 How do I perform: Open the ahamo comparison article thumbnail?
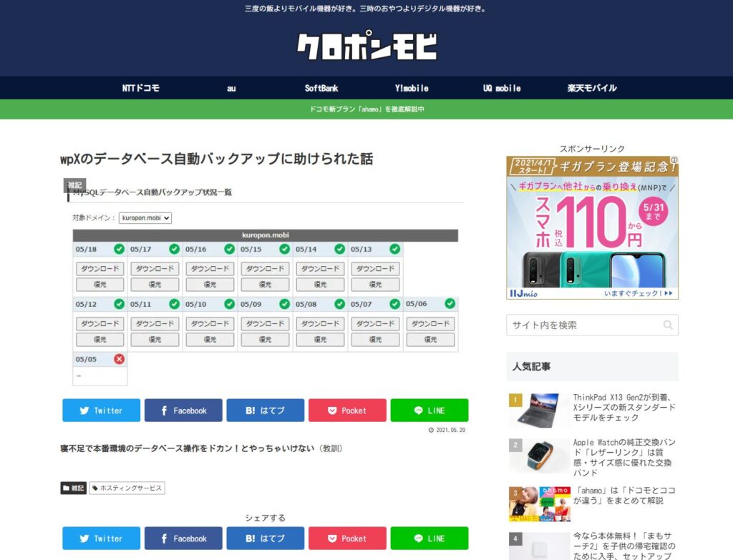click(x=540, y=504)
